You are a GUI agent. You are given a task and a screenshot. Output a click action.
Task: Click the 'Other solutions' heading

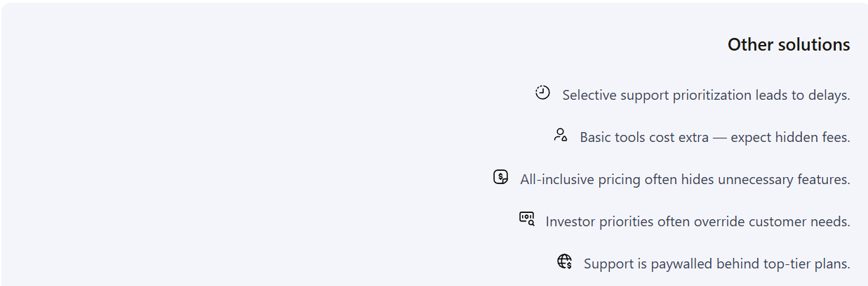[789, 44]
